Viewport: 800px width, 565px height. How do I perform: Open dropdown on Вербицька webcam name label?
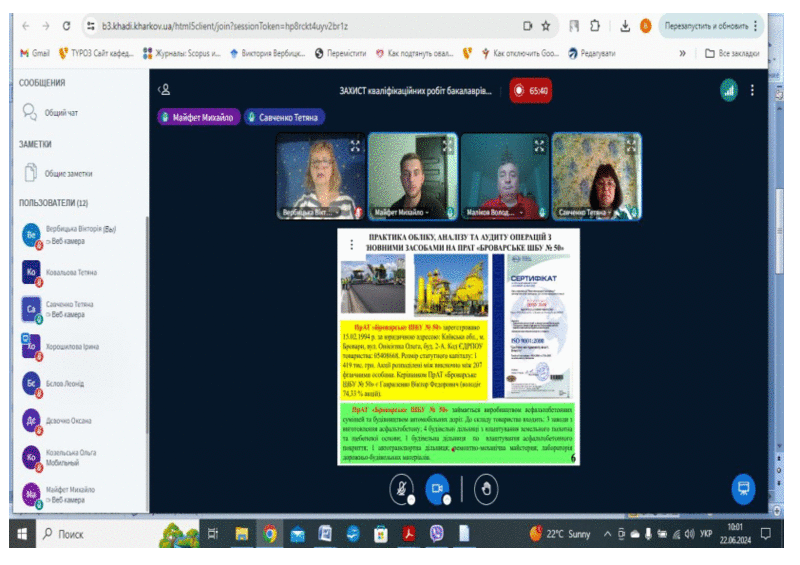click(x=312, y=212)
